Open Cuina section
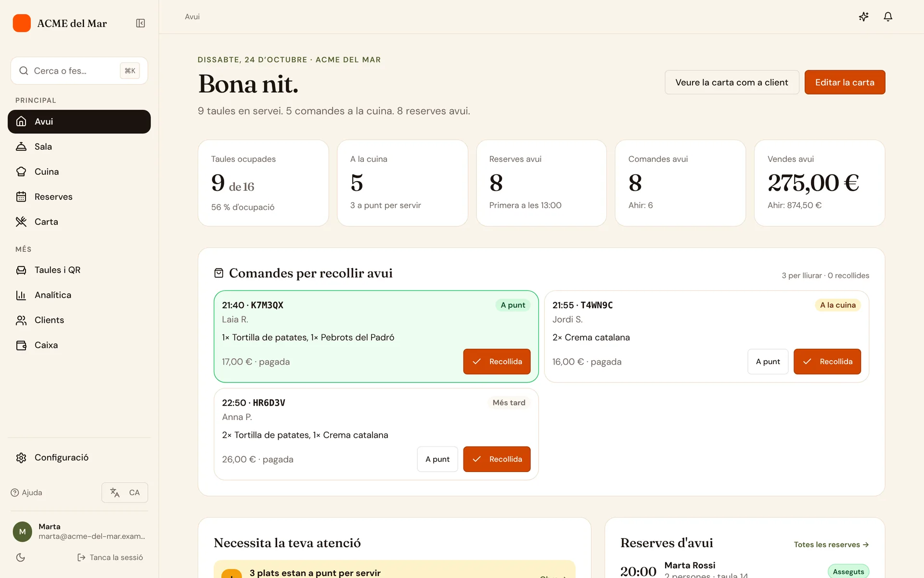The height and width of the screenshot is (578, 924). coord(79,171)
